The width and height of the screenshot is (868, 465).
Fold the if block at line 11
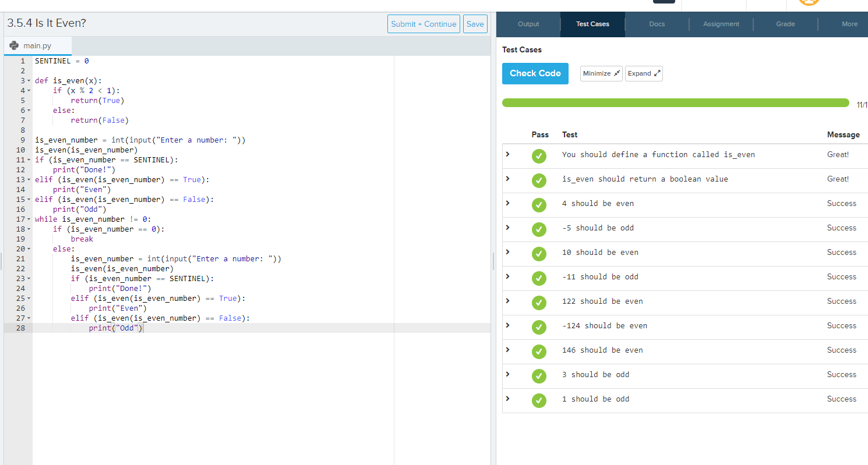29,160
